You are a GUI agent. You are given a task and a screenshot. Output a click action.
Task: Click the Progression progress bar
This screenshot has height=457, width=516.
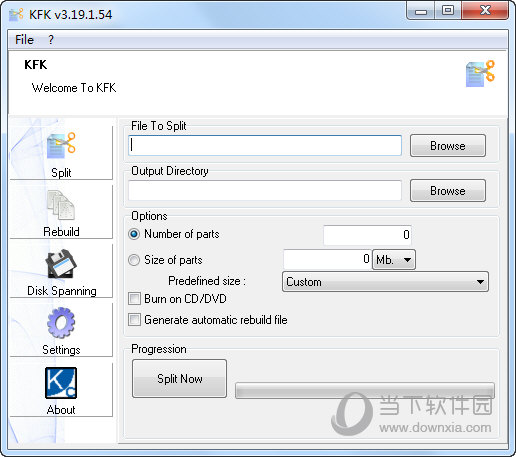point(365,390)
